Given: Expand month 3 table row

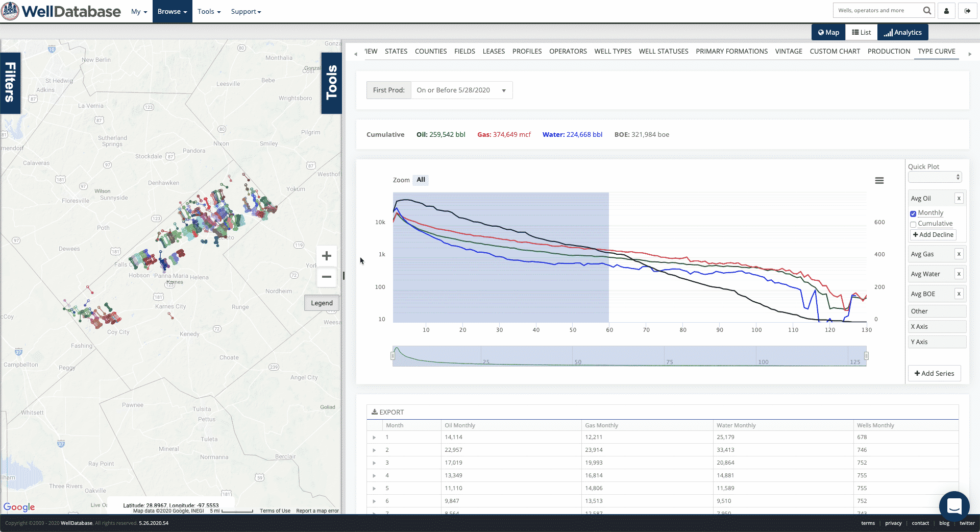Looking at the screenshot, I should coord(374,463).
